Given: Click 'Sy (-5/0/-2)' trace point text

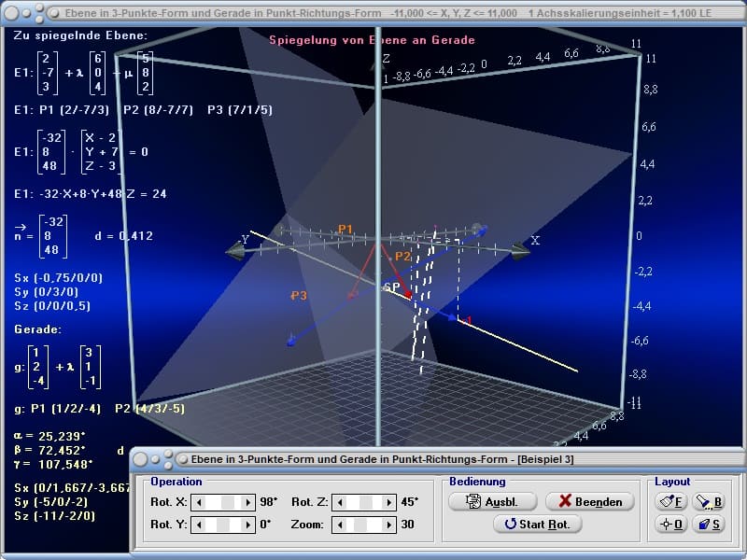Looking at the screenshot, I should (x=52, y=502).
